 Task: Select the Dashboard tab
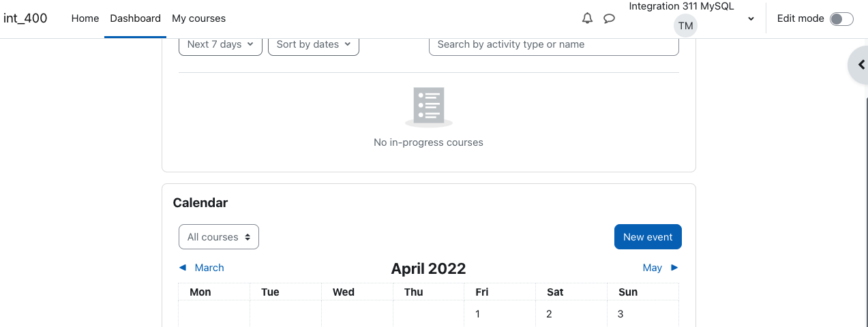(x=135, y=18)
